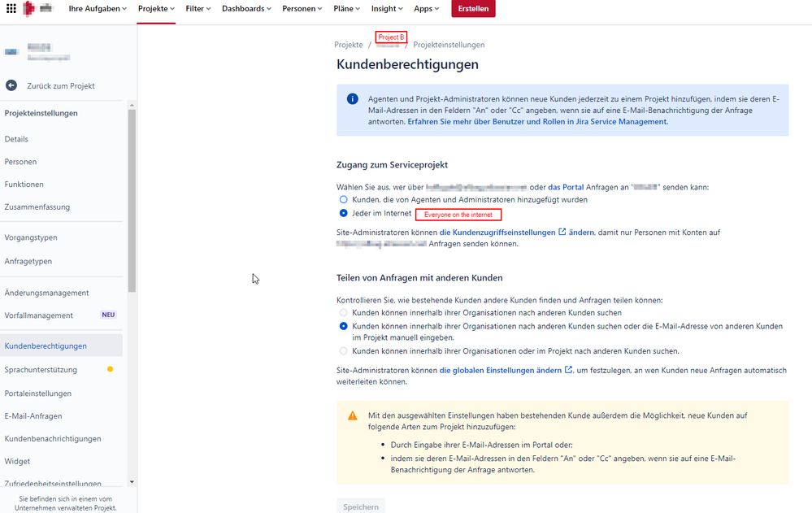Open 'die Kundenzugriffseinstellungen' link

pyautogui.click(x=497, y=233)
